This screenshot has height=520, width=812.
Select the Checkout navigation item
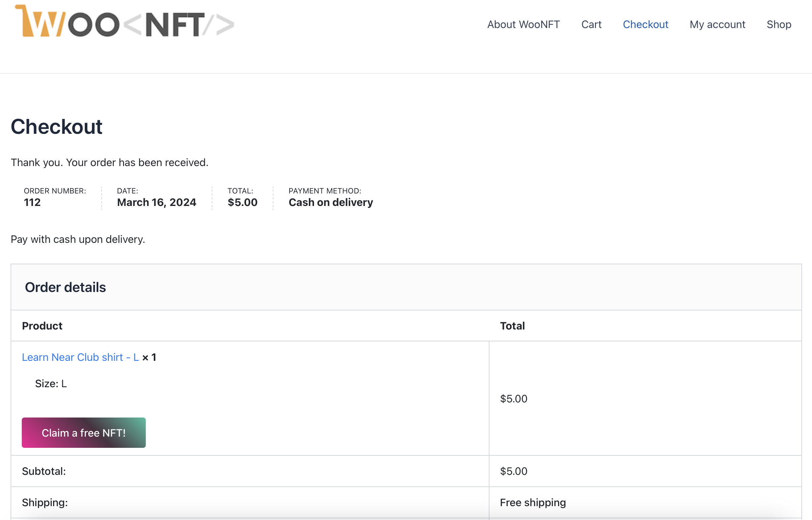pyautogui.click(x=645, y=24)
